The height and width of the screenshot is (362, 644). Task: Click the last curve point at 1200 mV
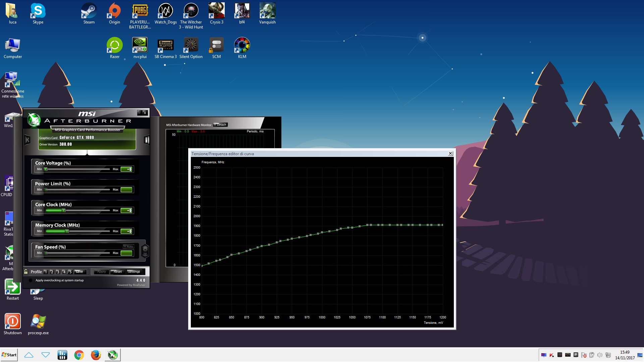[x=442, y=225]
